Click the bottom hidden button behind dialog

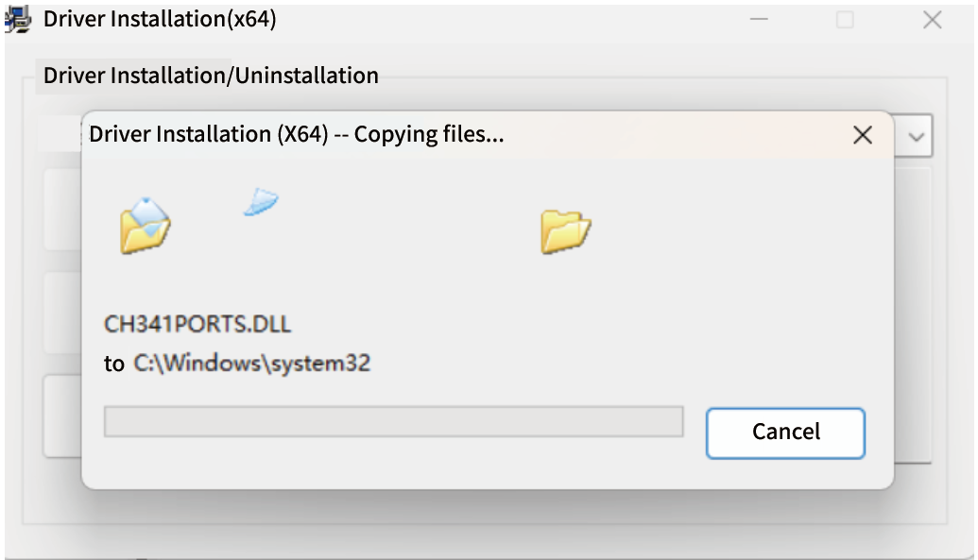point(62,416)
